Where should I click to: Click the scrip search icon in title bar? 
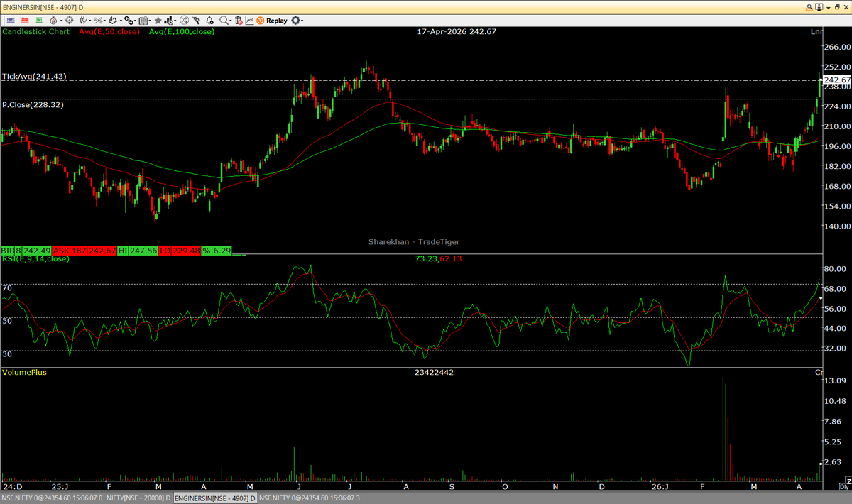[x=811, y=6]
